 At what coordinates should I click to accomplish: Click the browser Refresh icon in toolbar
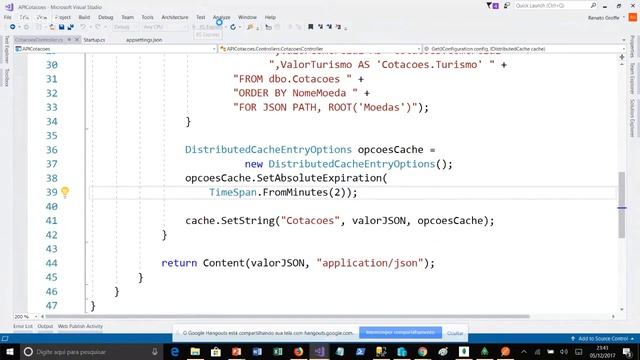(233, 27)
